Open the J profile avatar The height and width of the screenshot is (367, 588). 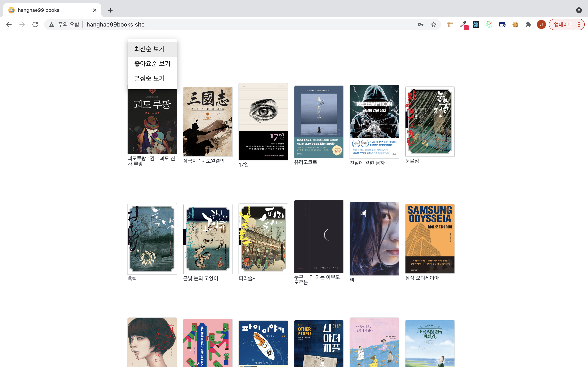(x=541, y=24)
